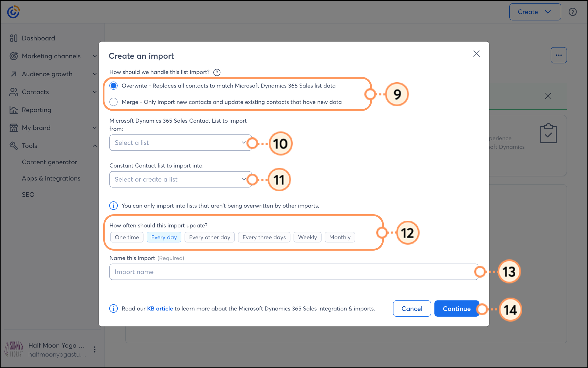Click Half Moon Yoga account name
Image resolution: width=588 pixels, height=368 pixels.
[57, 345]
